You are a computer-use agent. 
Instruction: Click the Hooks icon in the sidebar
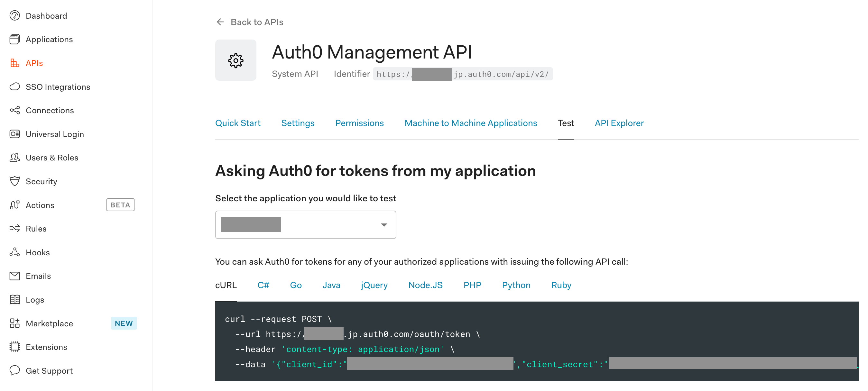click(15, 252)
